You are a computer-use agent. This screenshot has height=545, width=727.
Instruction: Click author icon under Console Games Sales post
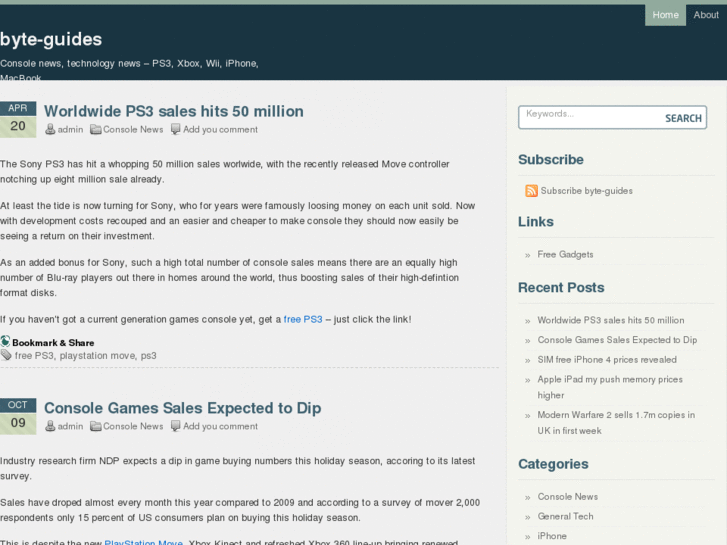50,426
